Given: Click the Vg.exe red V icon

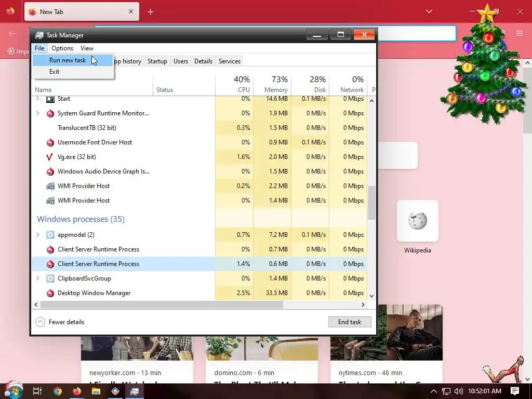Looking at the screenshot, I should coord(49,157).
